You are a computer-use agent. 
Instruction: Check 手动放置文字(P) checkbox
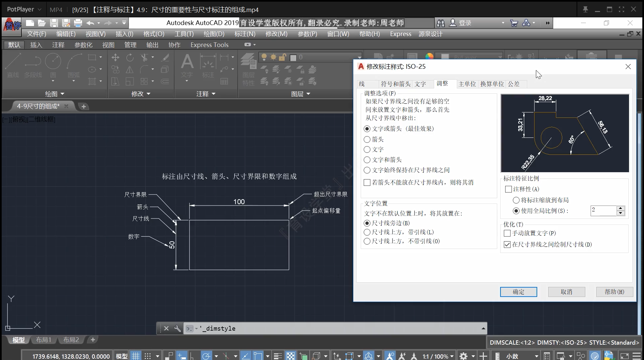pyautogui.click(x=507, y=233)
